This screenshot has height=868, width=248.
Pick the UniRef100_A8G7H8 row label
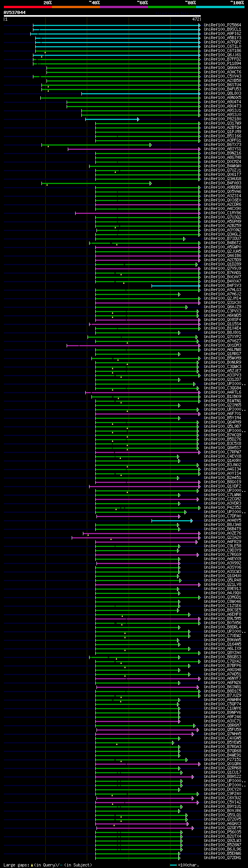(222, 158)
